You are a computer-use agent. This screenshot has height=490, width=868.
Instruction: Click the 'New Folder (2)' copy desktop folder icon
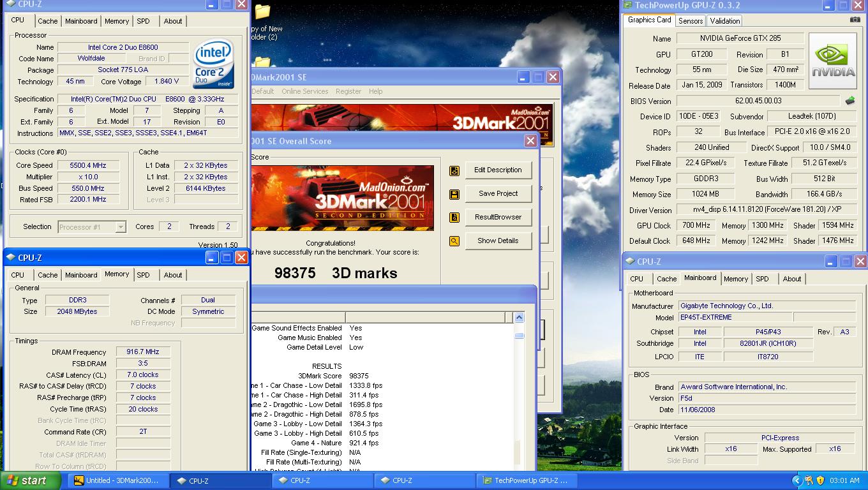coord(262,11)
